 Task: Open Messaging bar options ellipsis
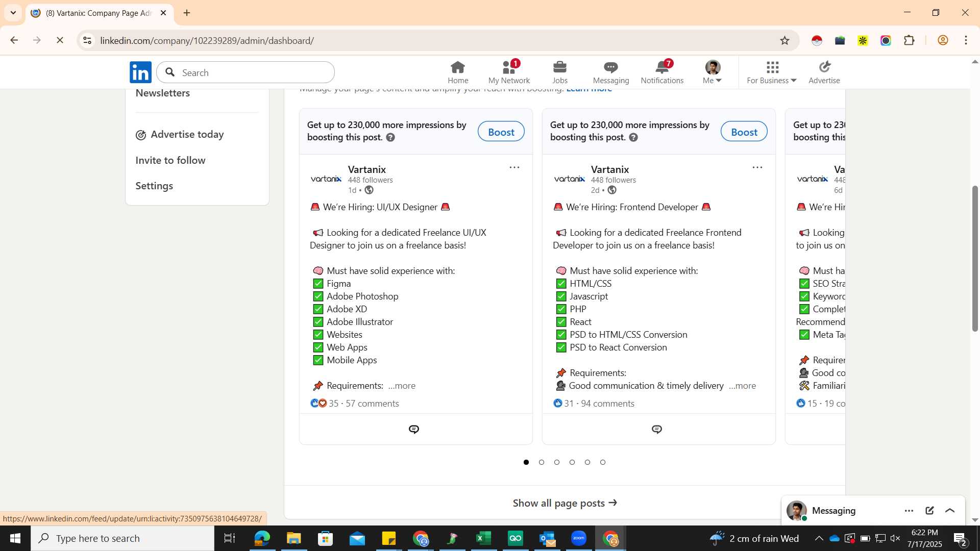[x=909, y=511]
